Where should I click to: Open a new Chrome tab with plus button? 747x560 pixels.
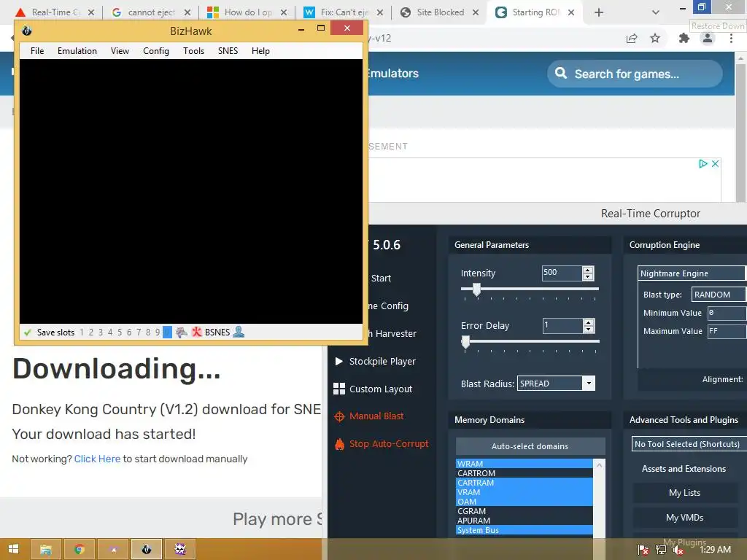[599, 12]
